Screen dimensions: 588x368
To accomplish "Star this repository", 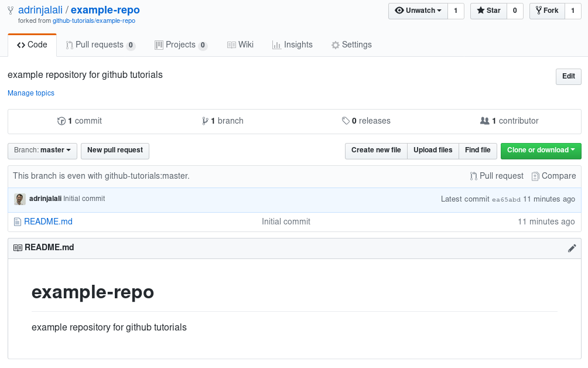I will 488,11.
